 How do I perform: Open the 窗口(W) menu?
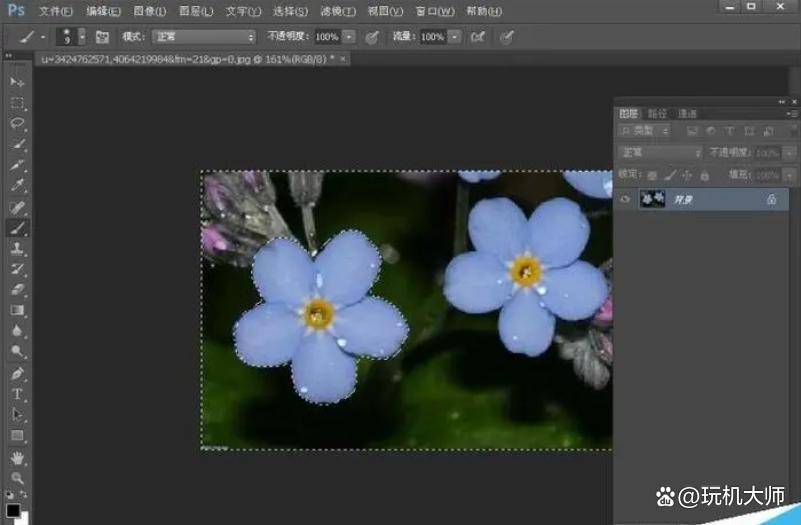(435, 11)
